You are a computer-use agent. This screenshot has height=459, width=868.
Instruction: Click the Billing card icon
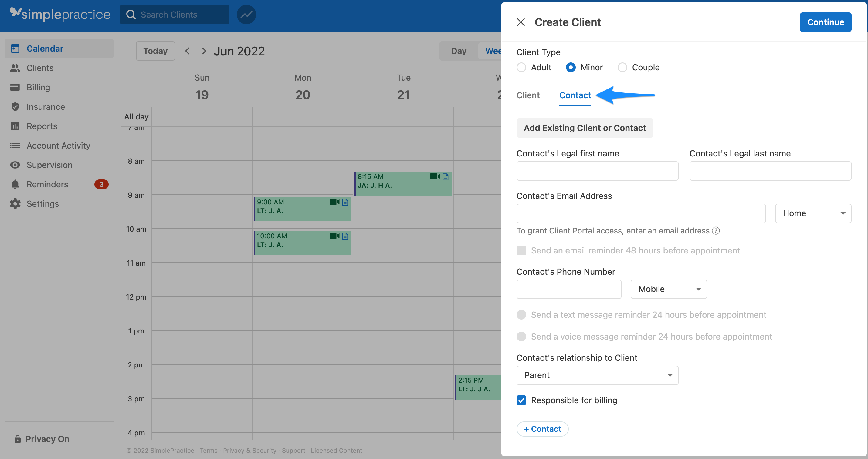[15, 87]
